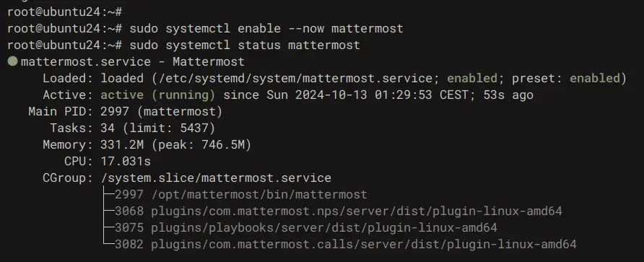Click the com.mattermost.calls plugin process line
644x262 pixels.
pyautogui.click(x=345, y=245)
